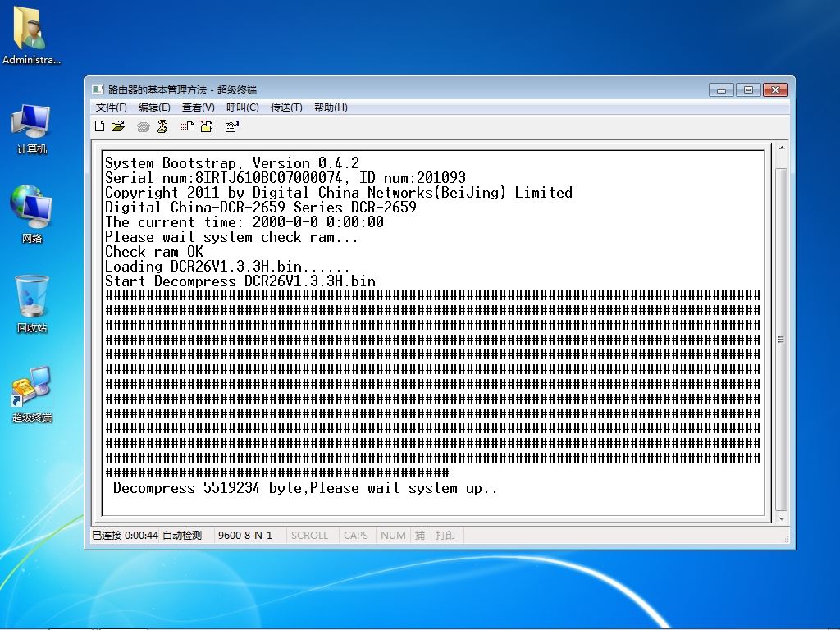Click the Disconnect toolbar icon
840x630 pixels.
click(162, 126)
